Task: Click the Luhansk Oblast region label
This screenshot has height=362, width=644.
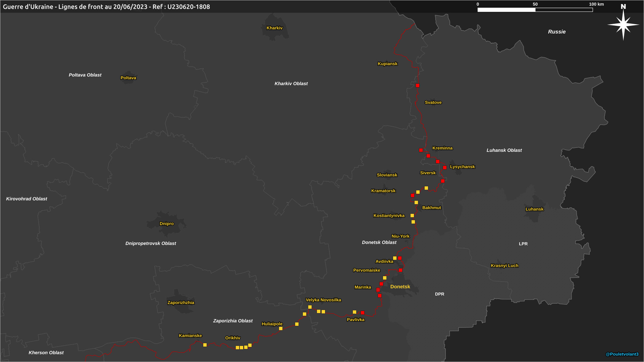Action: (x=504, y=150)
